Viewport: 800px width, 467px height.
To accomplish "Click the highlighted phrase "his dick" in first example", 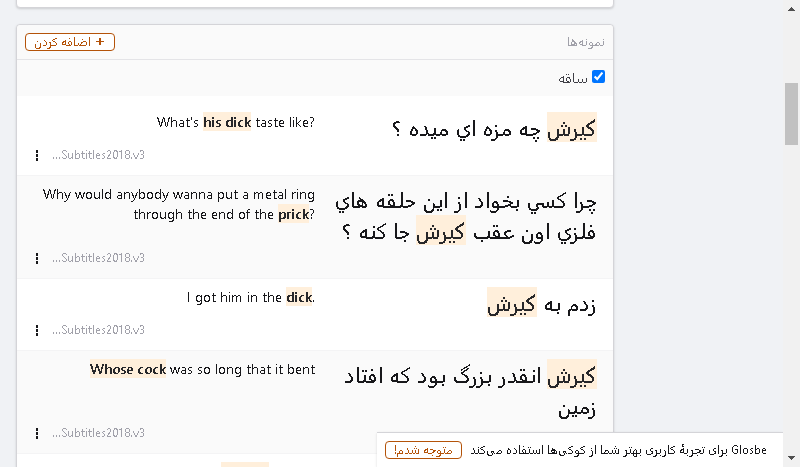I will 227,122.
